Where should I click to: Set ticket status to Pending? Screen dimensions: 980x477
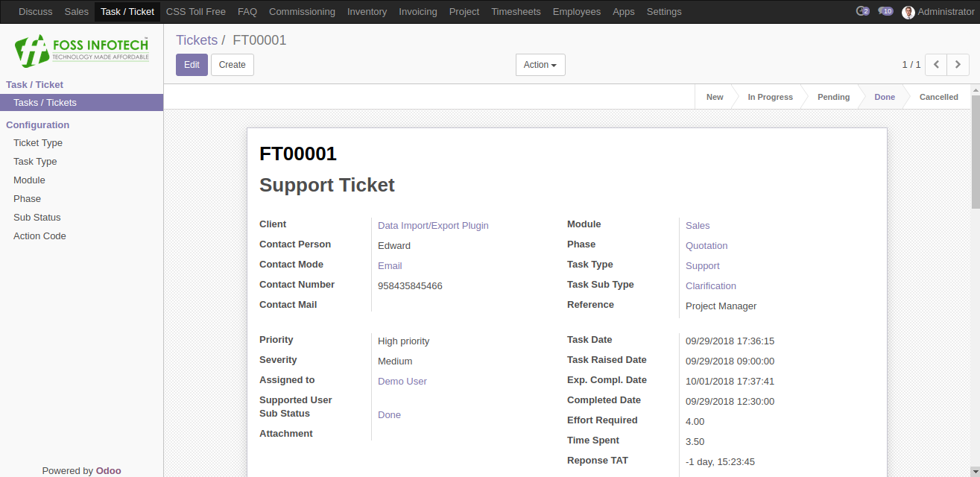click(x=833, y=97)
